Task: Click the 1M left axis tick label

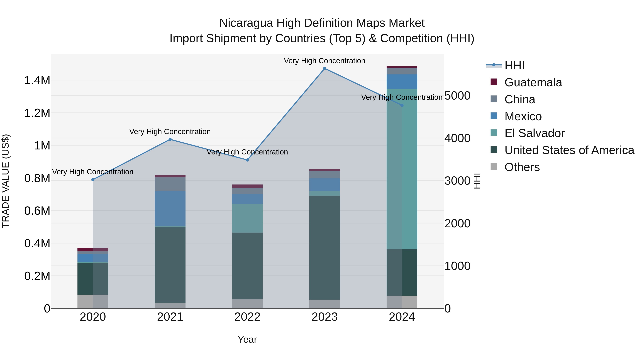Action: (42, 146)
